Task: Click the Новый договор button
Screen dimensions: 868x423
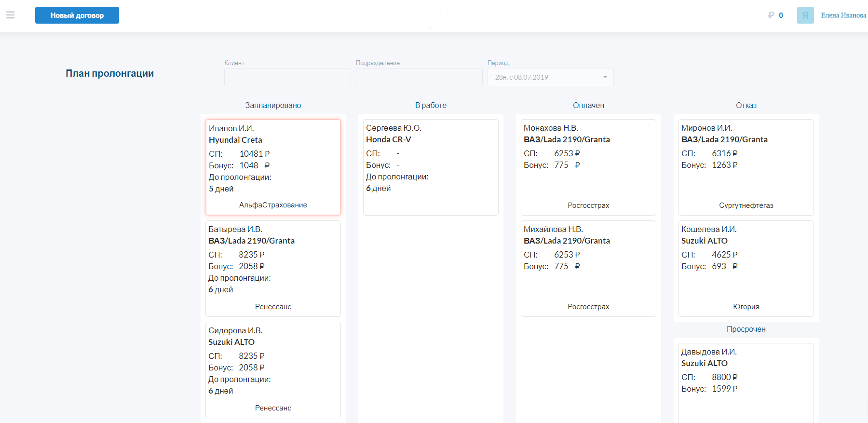Action: pyautogui.click(x=77, y=15)
